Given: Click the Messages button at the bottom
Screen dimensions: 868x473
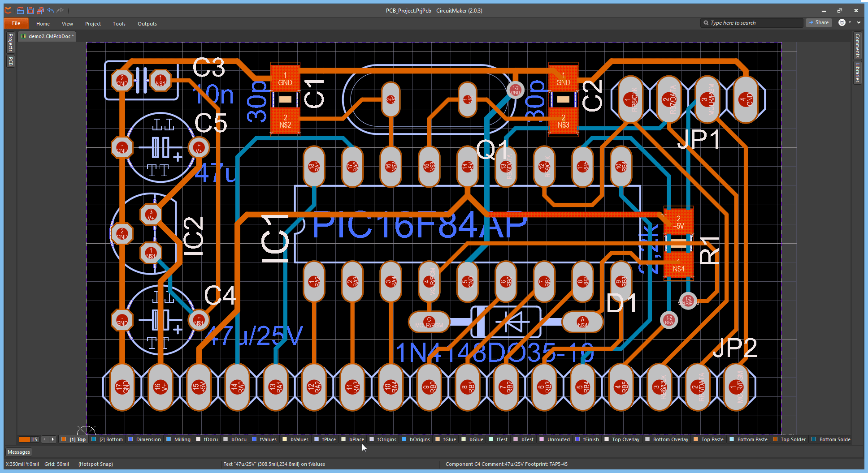Looking at the screenshot, I should click(18, 452).
